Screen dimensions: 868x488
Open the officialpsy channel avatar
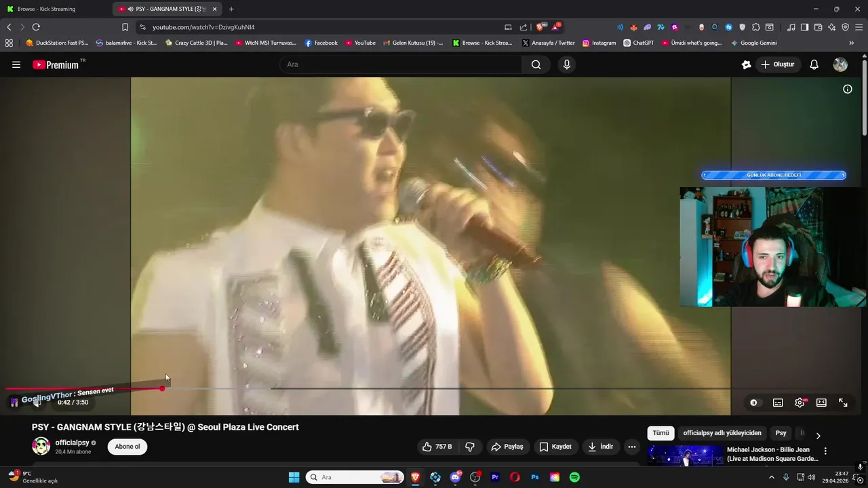(41, 446)
